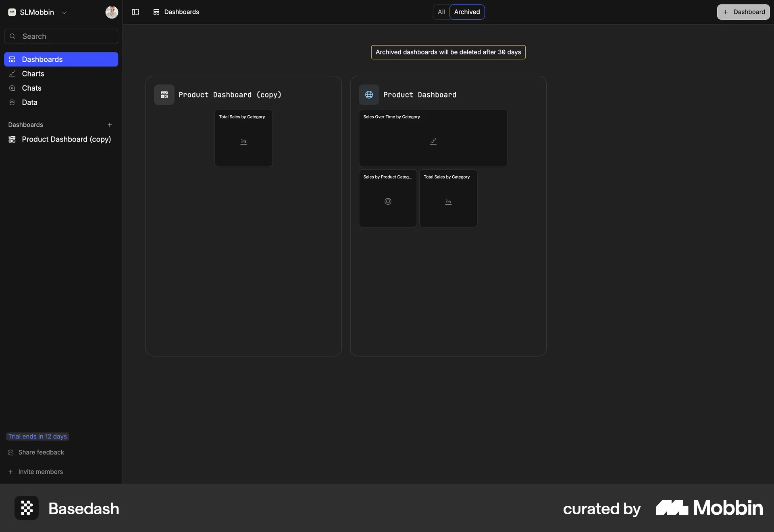The width and height of the screenshot is (774, 532).
Task: Click the globe icon on Product Dashboard
Action: [369, 95]
